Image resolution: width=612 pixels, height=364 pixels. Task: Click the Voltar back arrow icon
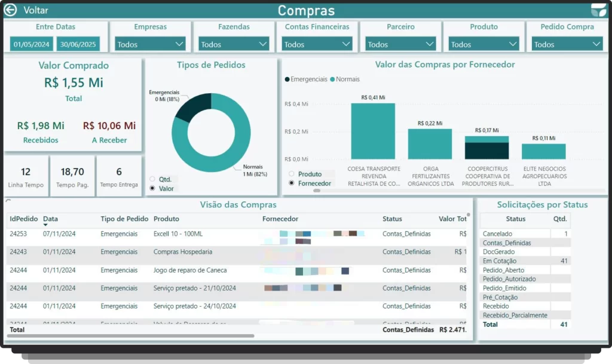[x=10, y=10]
